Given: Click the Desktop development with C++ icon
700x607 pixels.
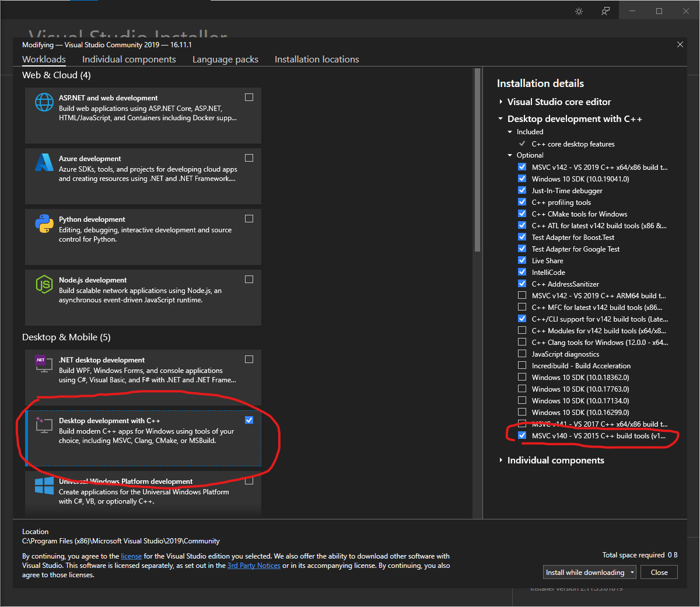Looking at the screenshot, I should (x=44, y=424).
